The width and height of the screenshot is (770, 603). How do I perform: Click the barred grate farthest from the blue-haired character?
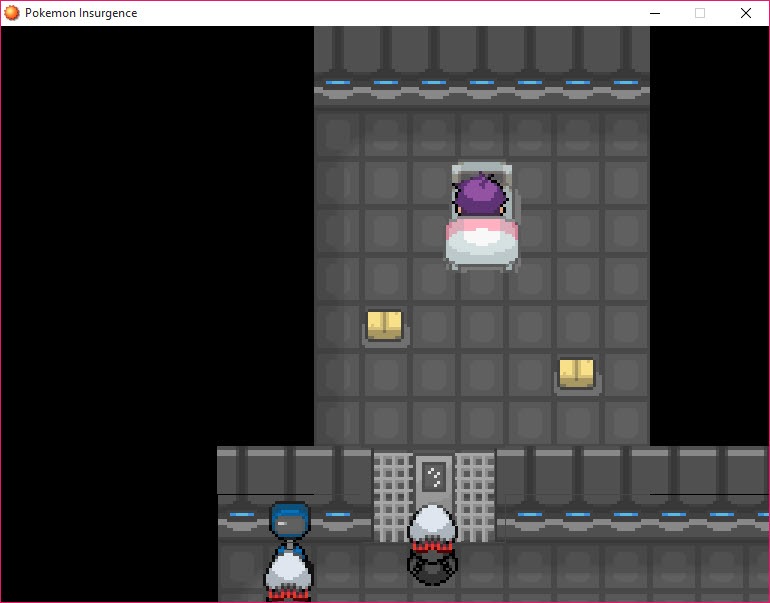point(474,496)
